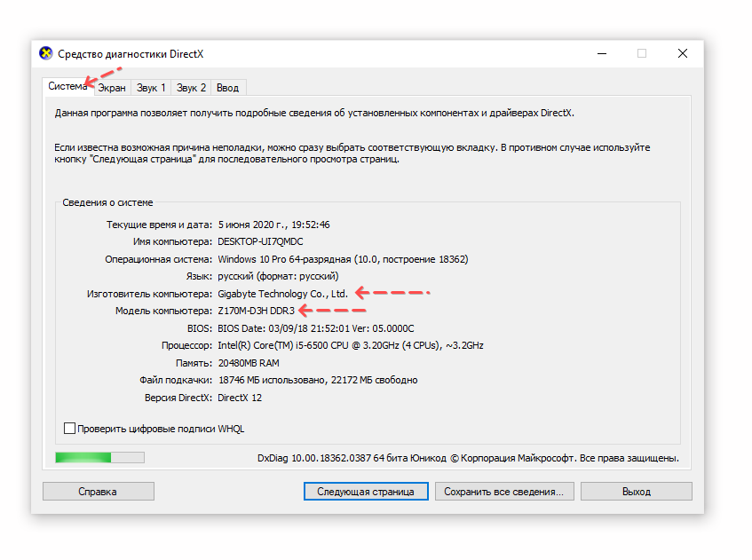Click manufacturer Gigabyte Technology Co., Ltd.
Image resolution: width=752 pixels, height=560 pixels.
(283, 294)
